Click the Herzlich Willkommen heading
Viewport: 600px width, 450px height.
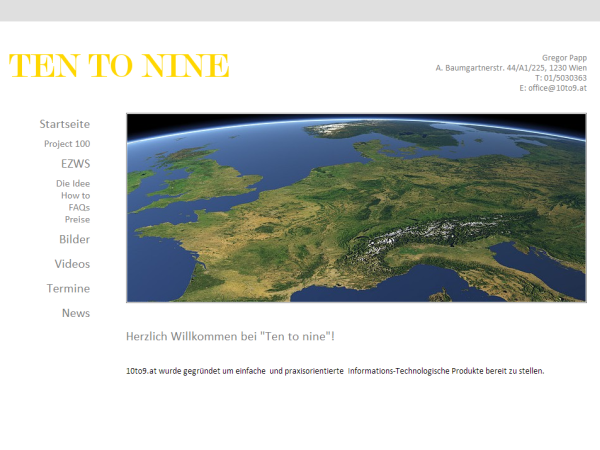[x=230, y=336]
